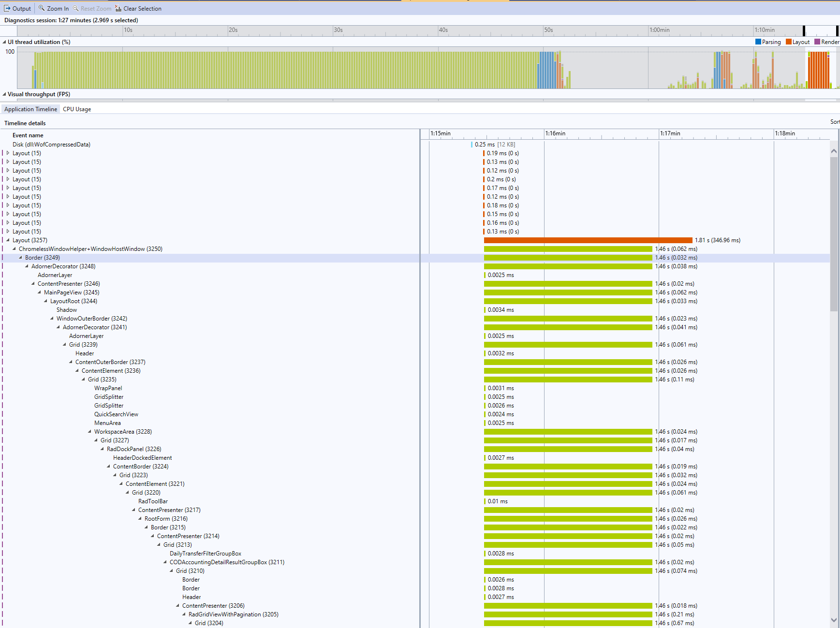Click the orange 1.81 s Layout bar
The width and height of the screenshot is (840, 628).
(x=588, y=240)
